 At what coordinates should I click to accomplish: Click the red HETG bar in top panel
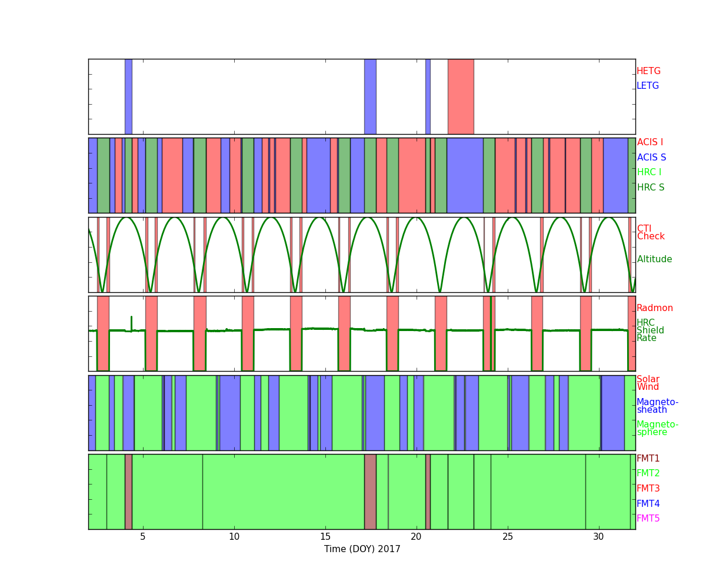click(461, 96)
